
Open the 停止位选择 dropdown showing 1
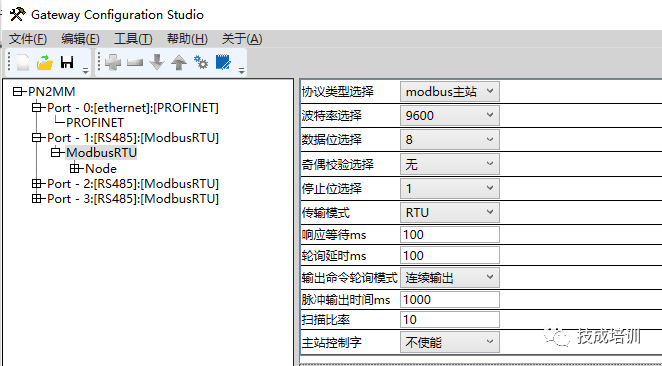point(450,188)
